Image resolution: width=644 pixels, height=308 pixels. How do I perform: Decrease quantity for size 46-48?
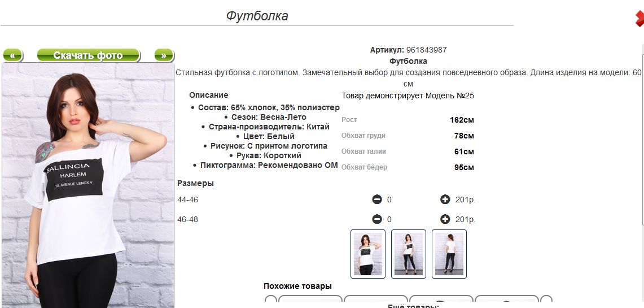[x=377, y=219]
